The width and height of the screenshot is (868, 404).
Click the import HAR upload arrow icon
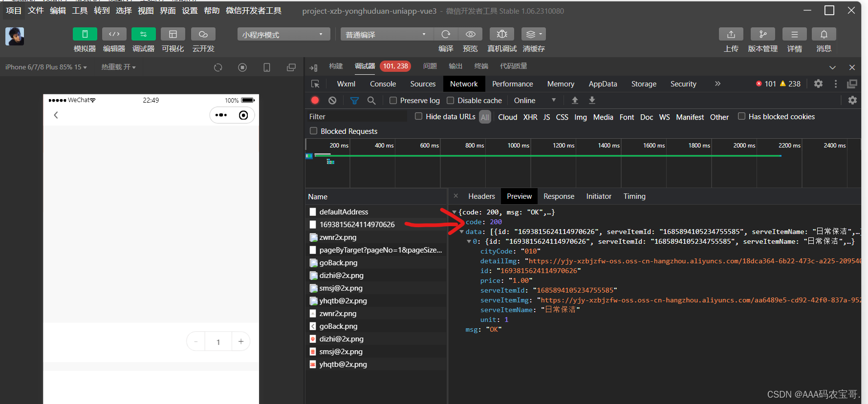pyautogui.click(x=575, y=100)
